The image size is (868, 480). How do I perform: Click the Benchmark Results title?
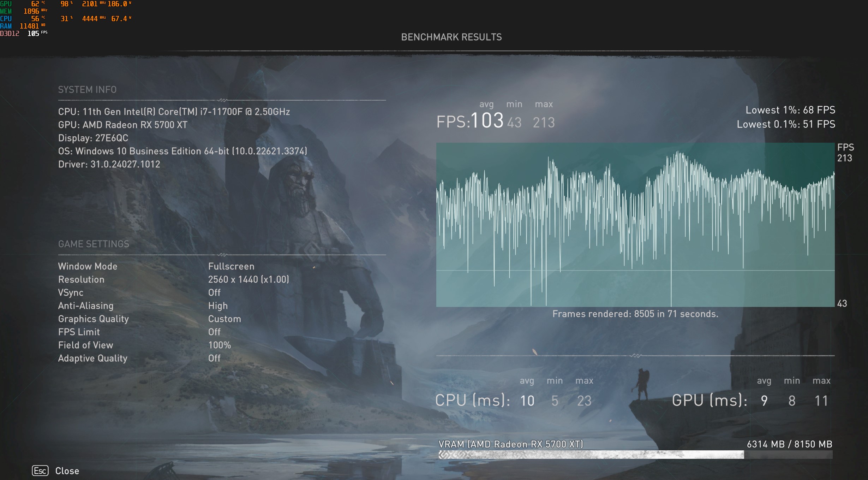[x=451, y=37]
